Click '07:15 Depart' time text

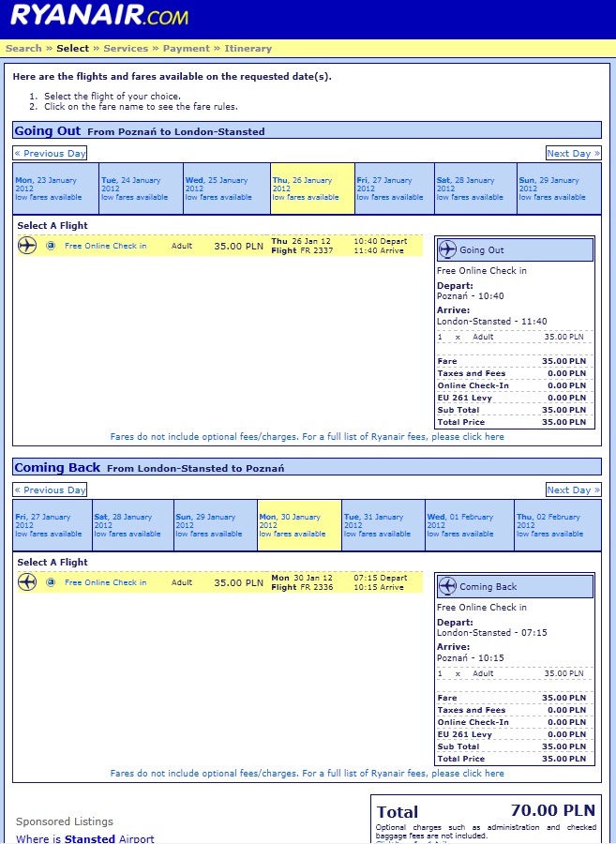pyautogui.click(x=381, y=577)
